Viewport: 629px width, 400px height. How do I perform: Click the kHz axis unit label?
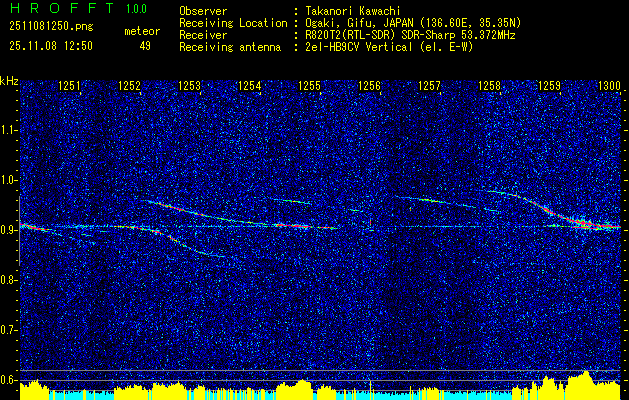9,81
